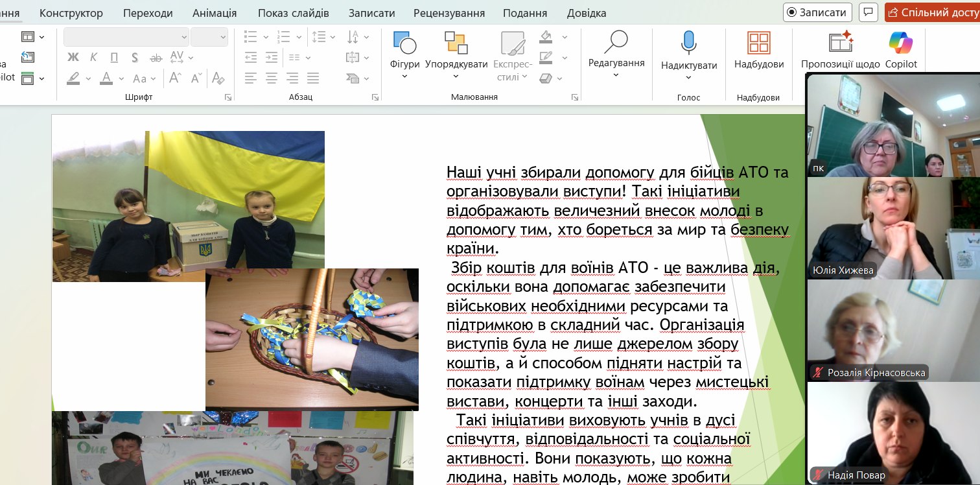Image resolution: width=980 pixels, height=485 pixels.
Task: Switch to the Анімація tab
Action: click(x=215, y=13)
